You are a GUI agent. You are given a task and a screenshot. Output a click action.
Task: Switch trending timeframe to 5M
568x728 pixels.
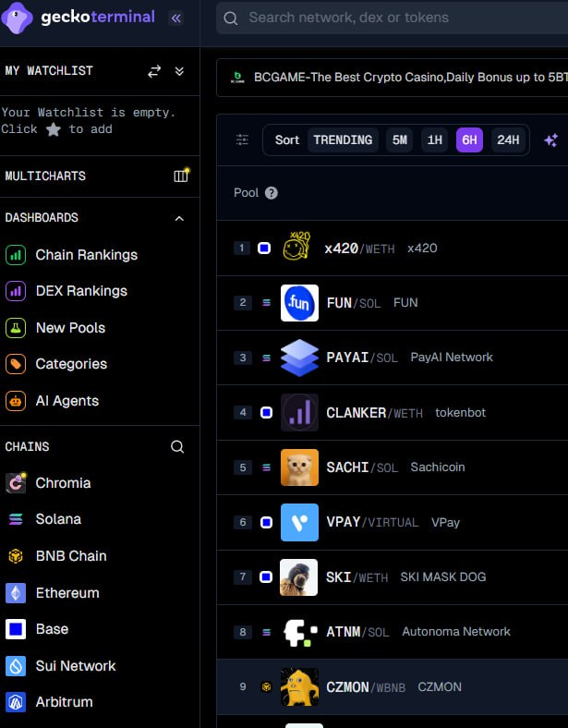(x=400, y=140)
